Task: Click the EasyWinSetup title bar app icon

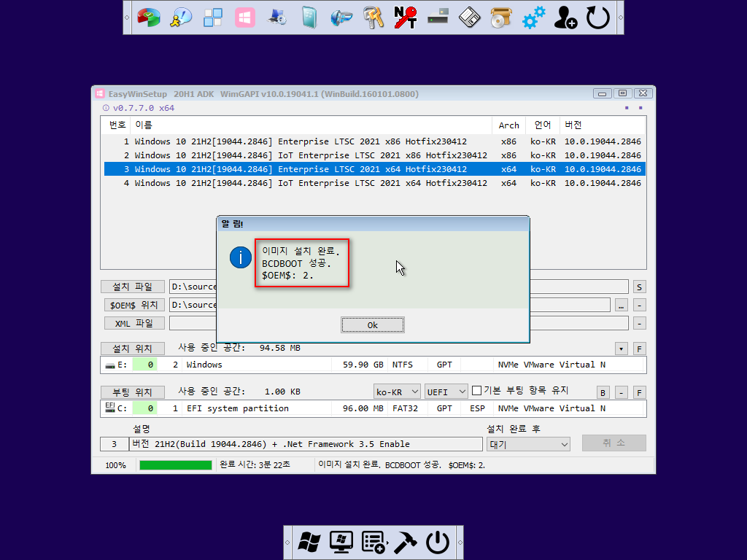Action: coord(99,94)
